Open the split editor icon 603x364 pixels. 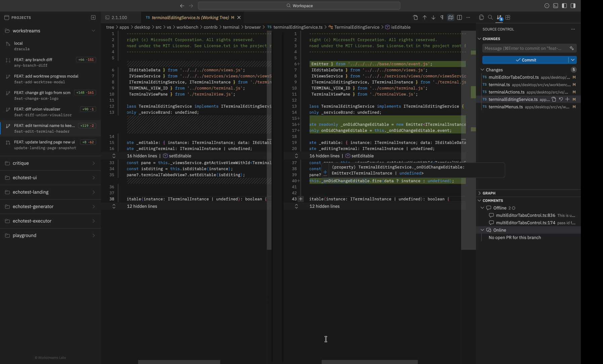[x=459, y=17]
